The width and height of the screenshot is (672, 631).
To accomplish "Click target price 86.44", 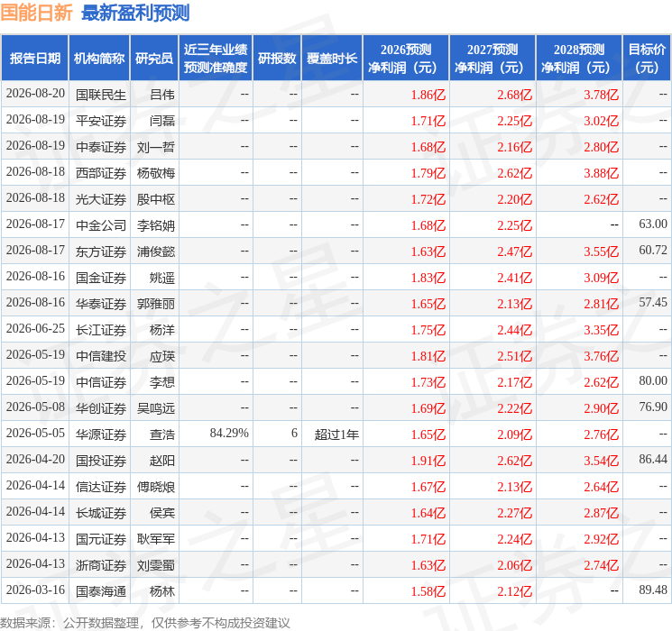I will coord(653,459).
